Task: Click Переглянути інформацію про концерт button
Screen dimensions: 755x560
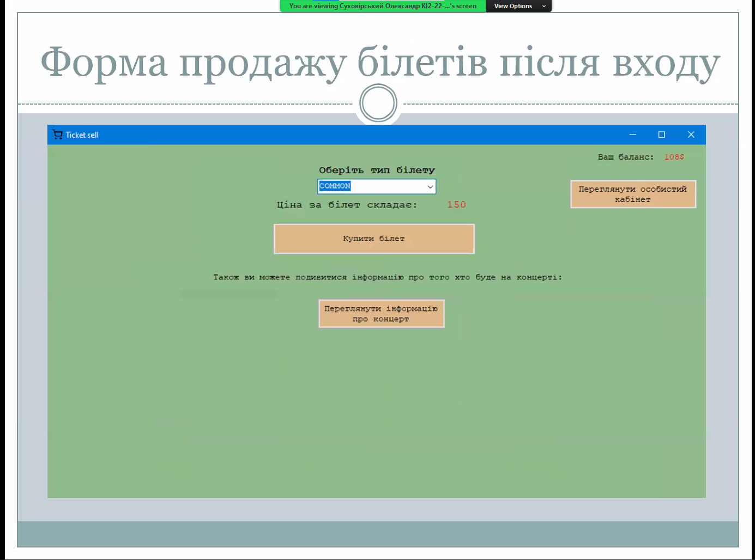Action: [x=381, y=314]
